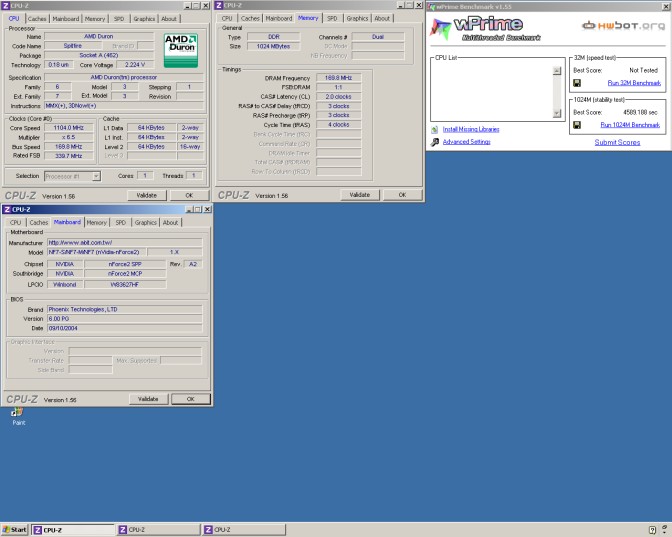Click the Best Score 4589.188 sec

[640, 112]
